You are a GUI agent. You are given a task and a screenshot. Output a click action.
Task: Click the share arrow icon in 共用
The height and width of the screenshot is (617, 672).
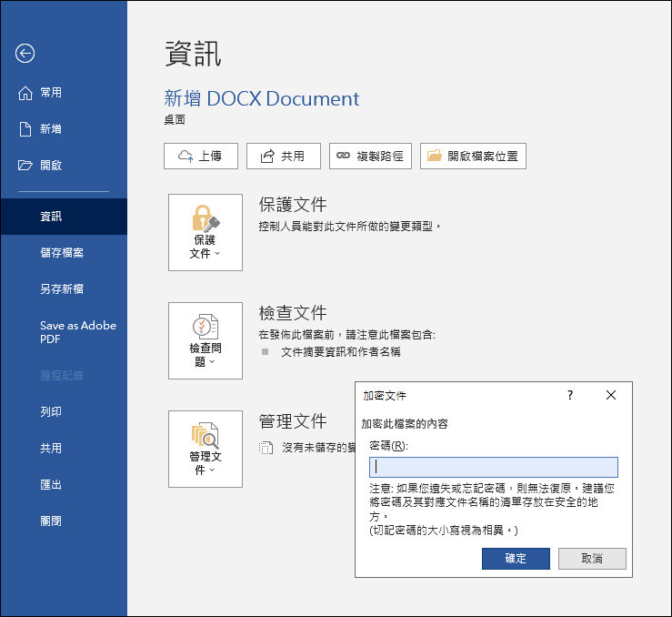pos(267,157)
